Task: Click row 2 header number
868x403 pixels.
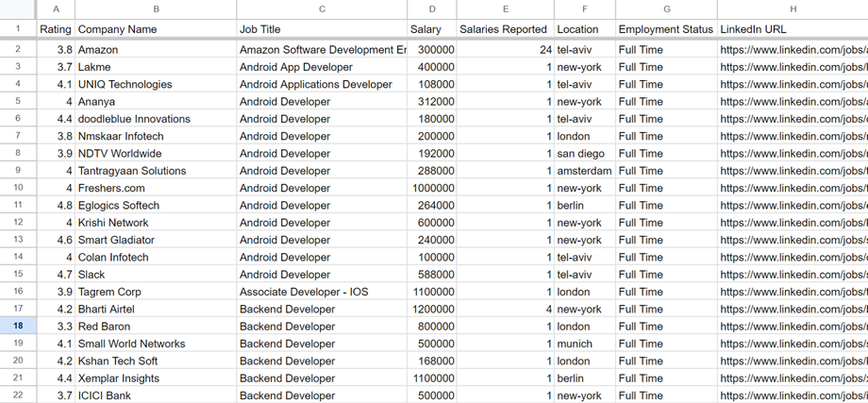Action: (x=18, y=49)
